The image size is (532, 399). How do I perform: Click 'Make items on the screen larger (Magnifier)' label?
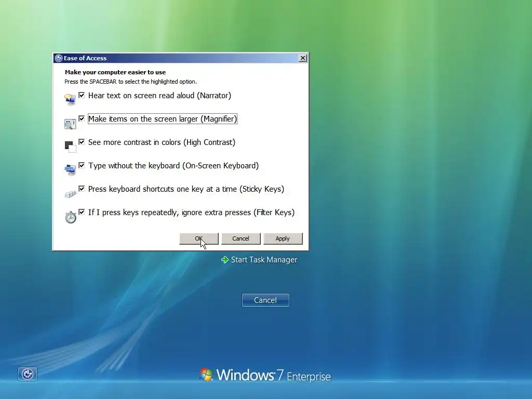click(163, 119)
